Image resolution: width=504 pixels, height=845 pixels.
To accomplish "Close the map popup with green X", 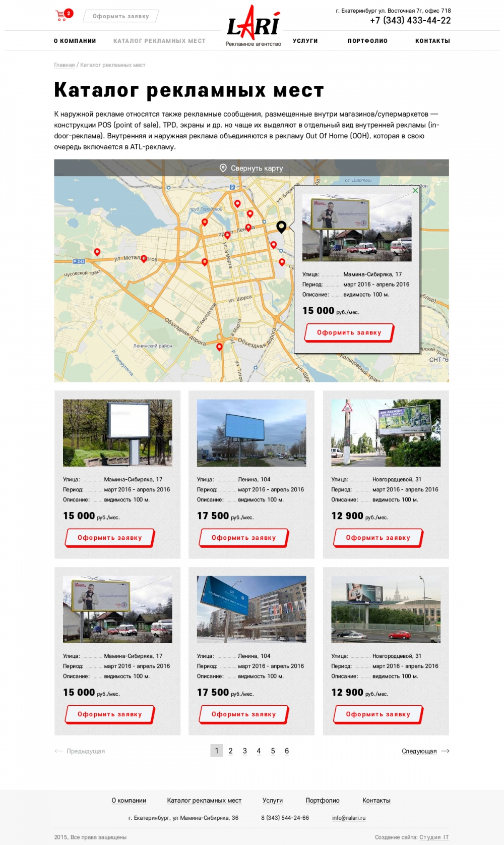I will tap(415, 190).
